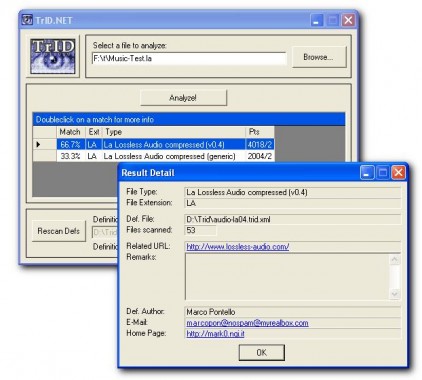Image resolution: width=422 pixels, height=380 pixels.
Task: Close the Result Detail dialog
Action: pyautogui.click(x=398, y=173)
